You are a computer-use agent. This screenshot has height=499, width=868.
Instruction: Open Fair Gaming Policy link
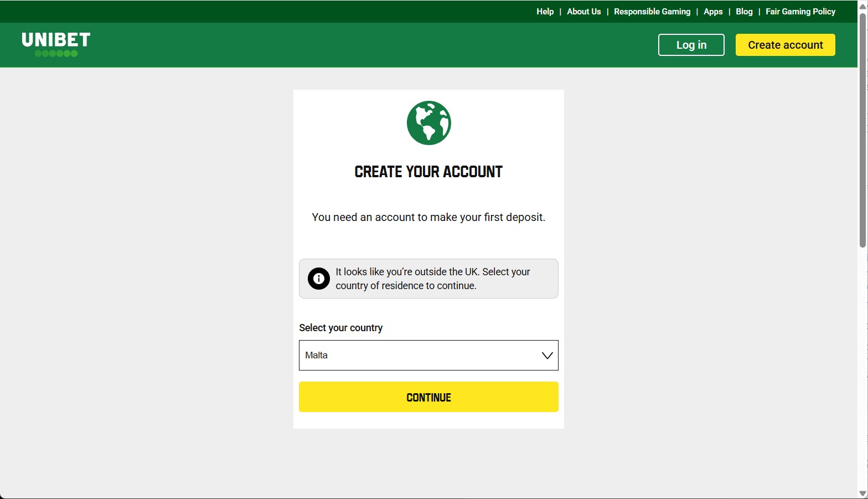click(800, 12)
